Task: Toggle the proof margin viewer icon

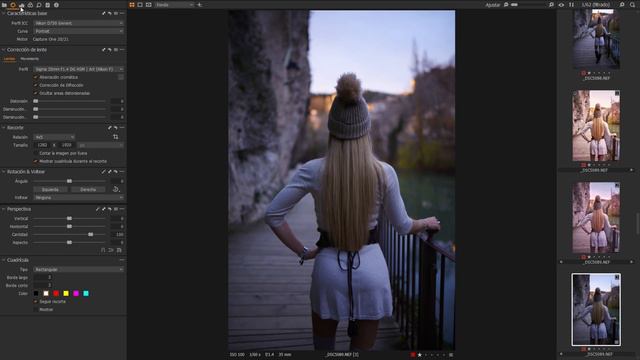Action: 149,5
